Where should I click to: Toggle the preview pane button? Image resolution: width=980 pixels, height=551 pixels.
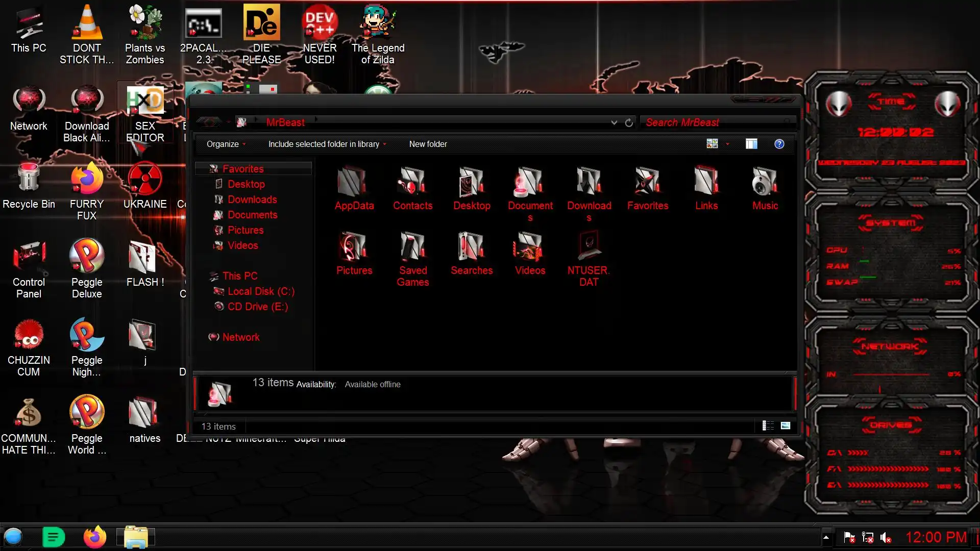coord(751,144)
